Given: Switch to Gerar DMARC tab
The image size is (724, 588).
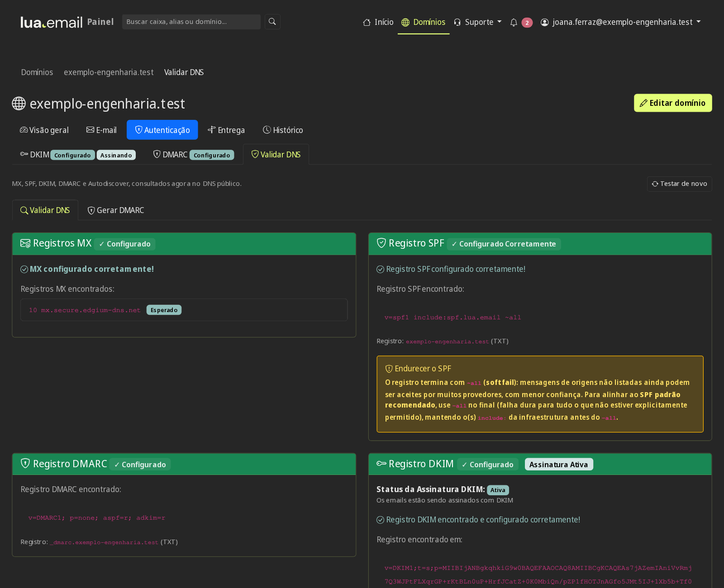Looking at the screenshot, I should [x=116, y=210].
